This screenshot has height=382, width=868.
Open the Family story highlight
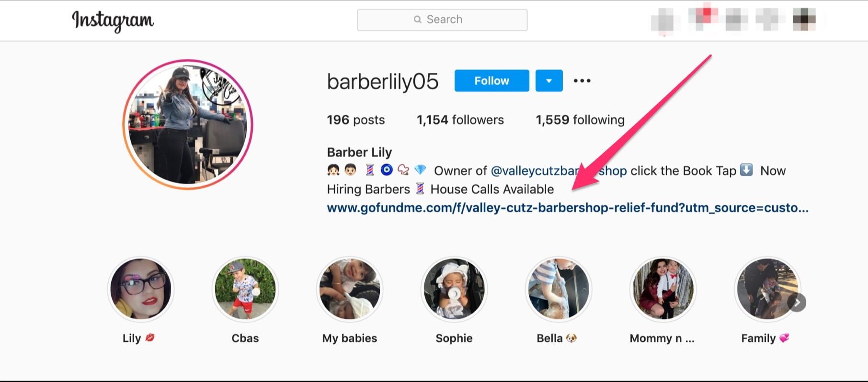[x=767, y=289]
